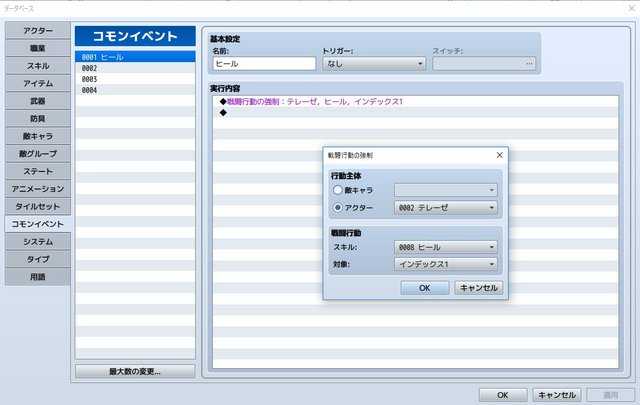640x405 pixels.
Task: Click the grayed-out 適用 button
Action: coord(611,395)
